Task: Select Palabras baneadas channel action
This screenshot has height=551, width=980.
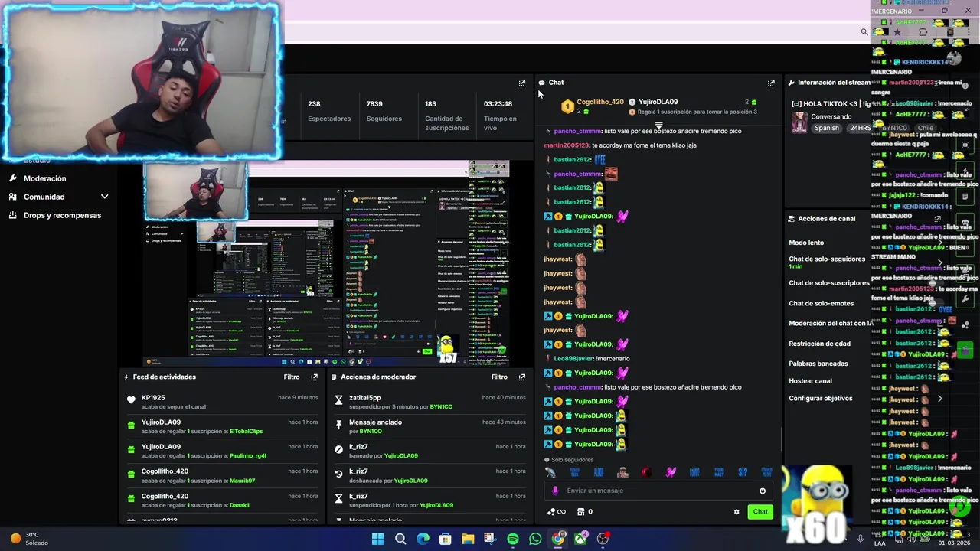Action: [818, 364]
